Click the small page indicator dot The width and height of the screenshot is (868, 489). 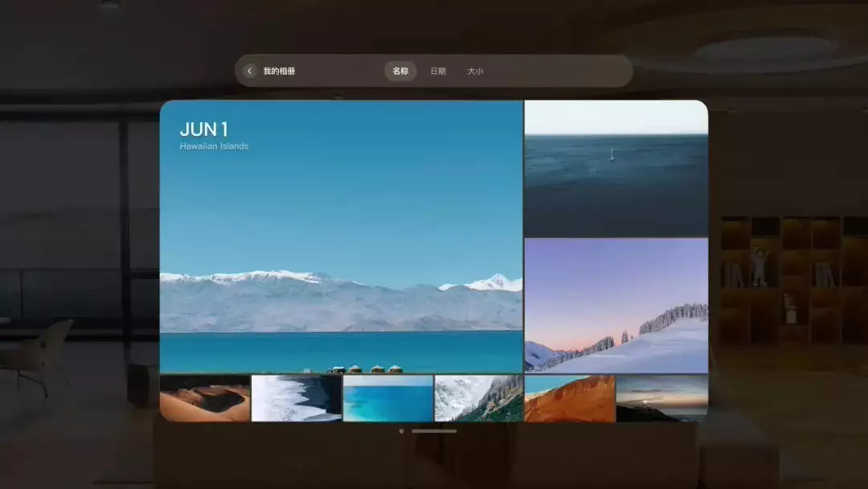click(401, 431)
